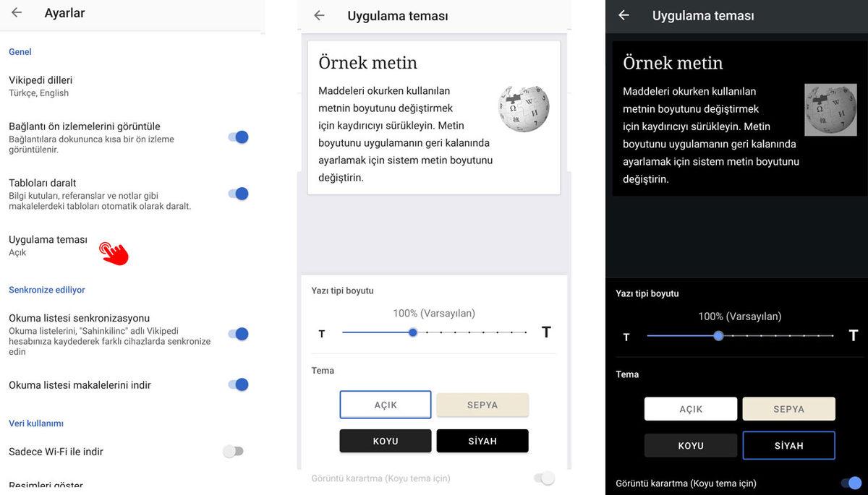Click the back arrow on Ayarlar screen

[16, 12]
